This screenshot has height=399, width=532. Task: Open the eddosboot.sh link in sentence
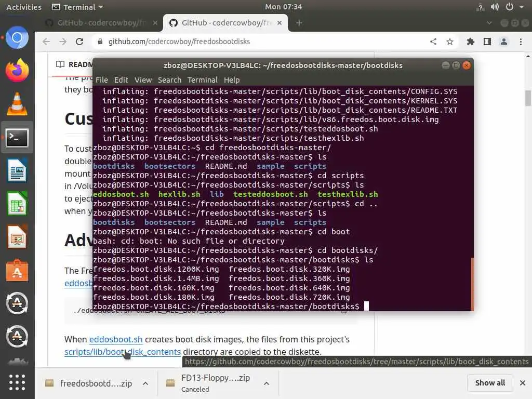tap(116, 339)
